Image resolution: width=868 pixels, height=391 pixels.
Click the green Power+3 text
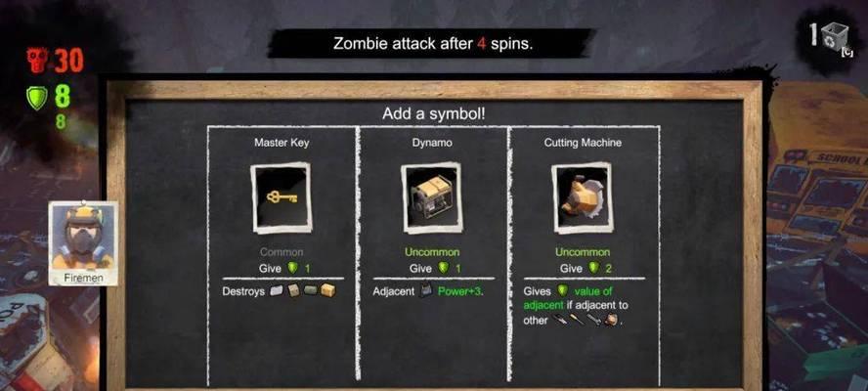[460, 291]
